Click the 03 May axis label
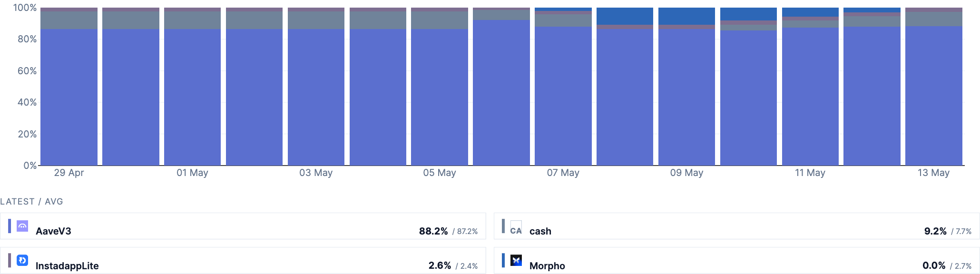 [x=316, y=173]
